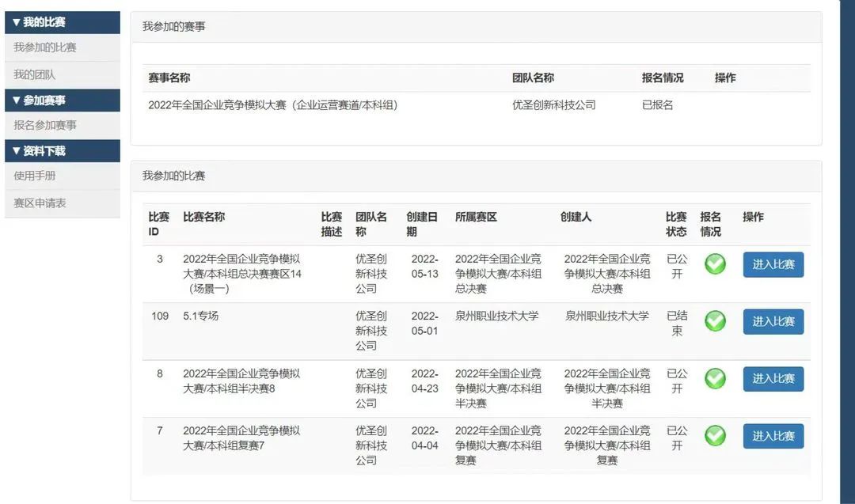The image size is (855, 504).
Task: Enter the 本科组半决赛8 competition
Action: coord(773,378)
